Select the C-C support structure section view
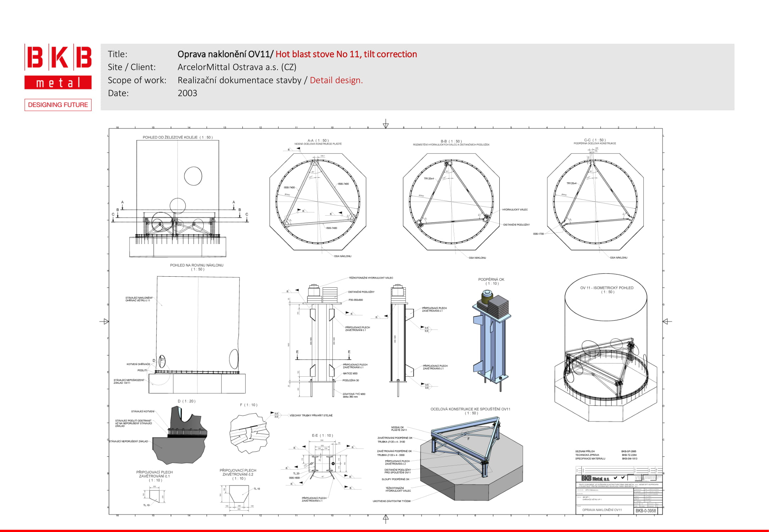The image size is (769, 532). click(595, 201)
